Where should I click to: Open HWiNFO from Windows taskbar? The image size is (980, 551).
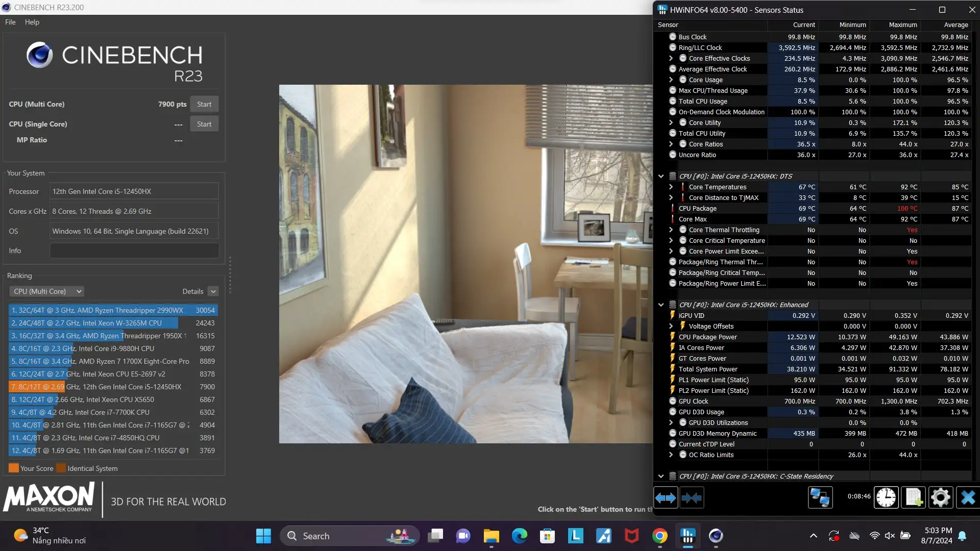[x=688, y=536]
